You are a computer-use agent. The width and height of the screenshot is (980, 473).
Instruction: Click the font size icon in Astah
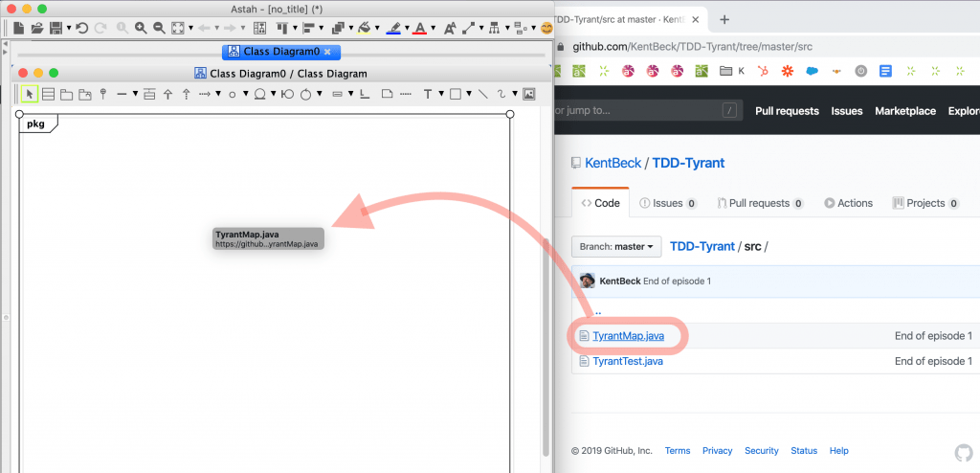coord(450,28)
